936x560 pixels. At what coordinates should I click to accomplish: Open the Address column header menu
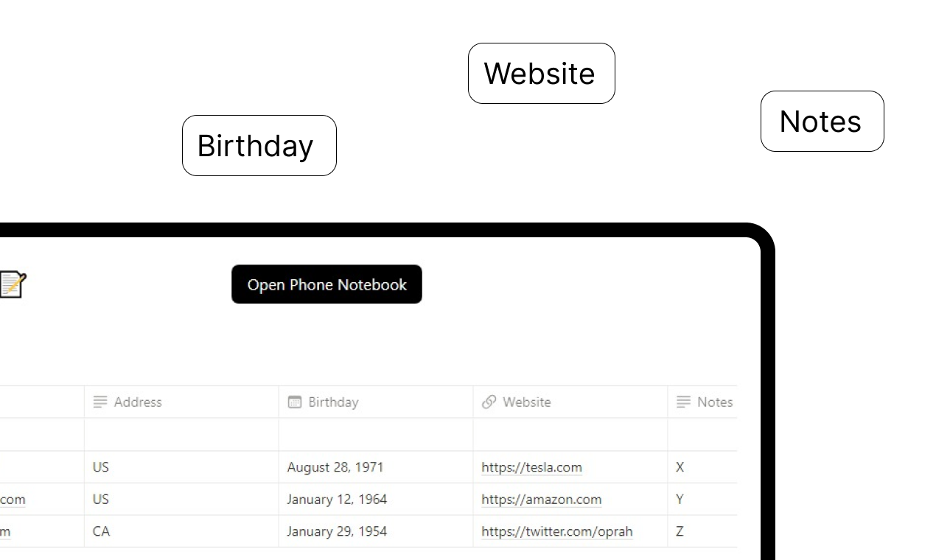coord(181,402)
